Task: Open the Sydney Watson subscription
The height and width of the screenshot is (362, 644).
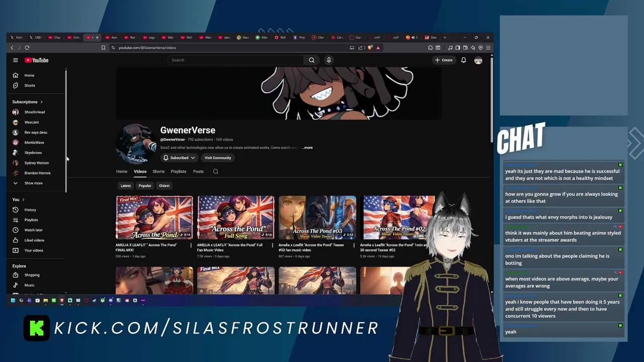Action: [37, 163]
